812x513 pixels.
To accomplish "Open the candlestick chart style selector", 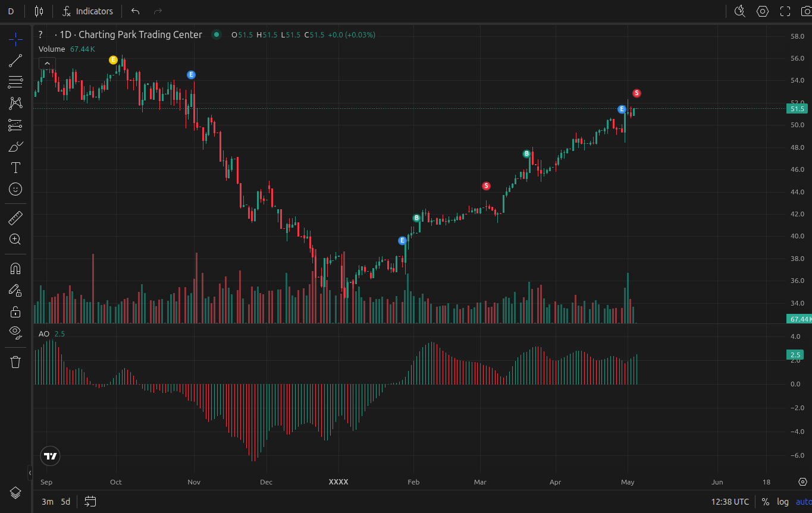I will point(39,11).
